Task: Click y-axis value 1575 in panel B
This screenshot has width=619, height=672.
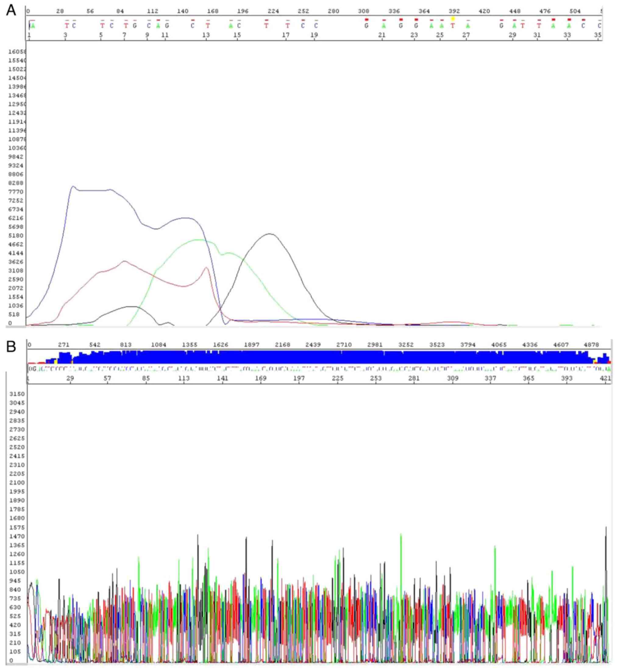Action: (x=17, y=528)
